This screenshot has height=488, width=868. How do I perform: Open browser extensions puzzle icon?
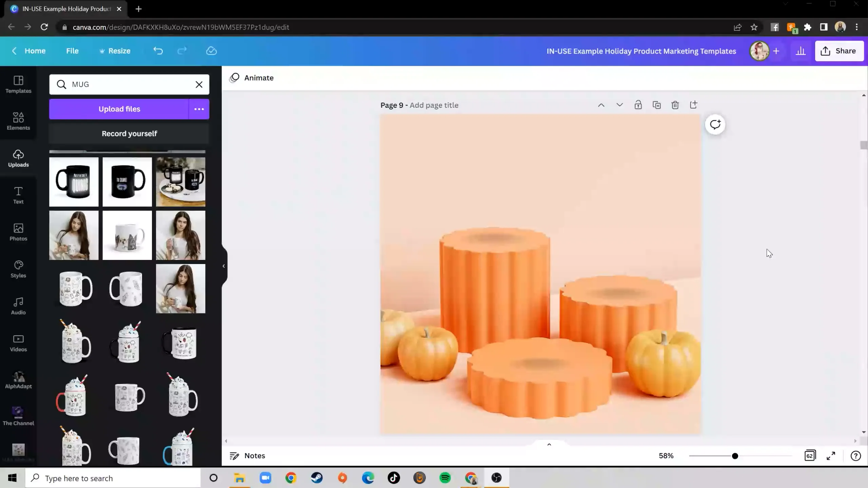pyautogui.click(x=807, y=27)
